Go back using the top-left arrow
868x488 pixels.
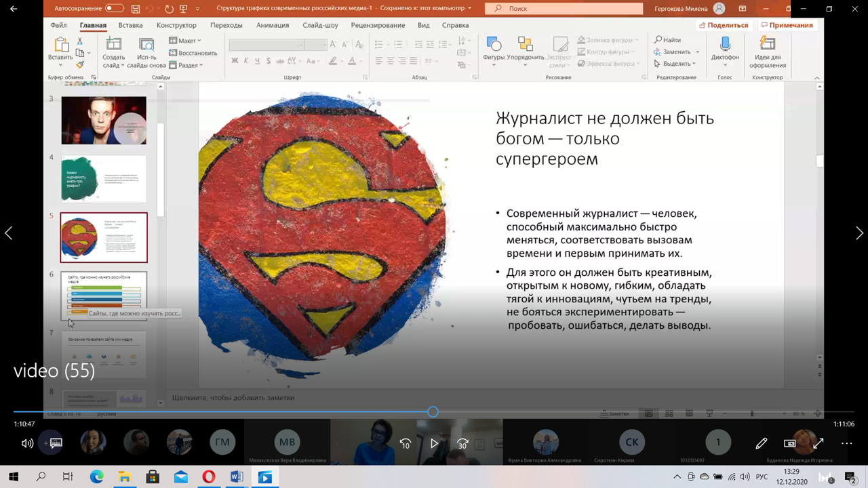coord(14,9)
